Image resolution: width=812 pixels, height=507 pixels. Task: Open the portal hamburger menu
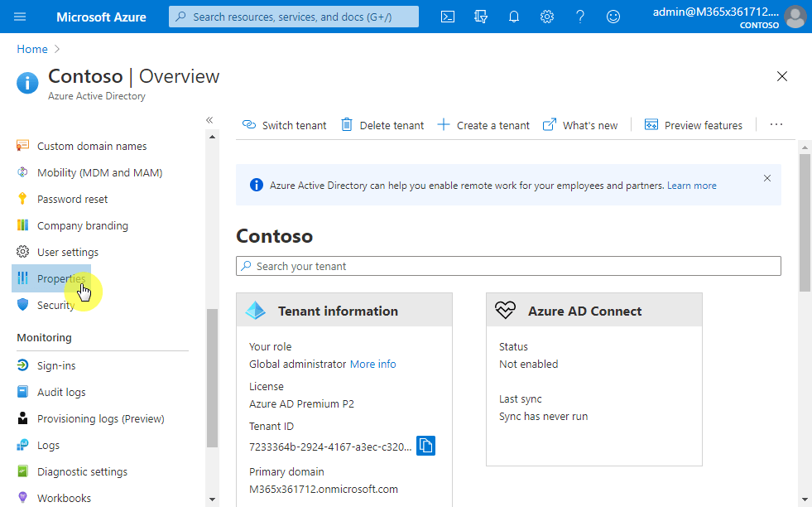[20, 17]
